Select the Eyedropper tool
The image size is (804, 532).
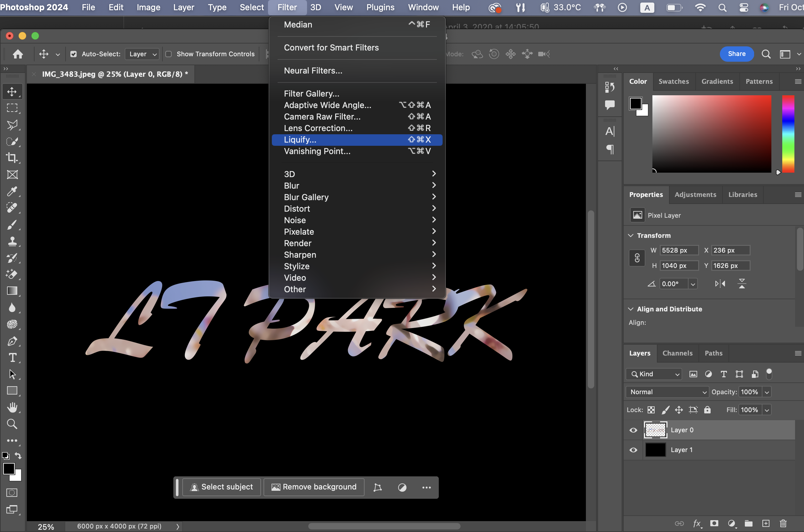12,192
